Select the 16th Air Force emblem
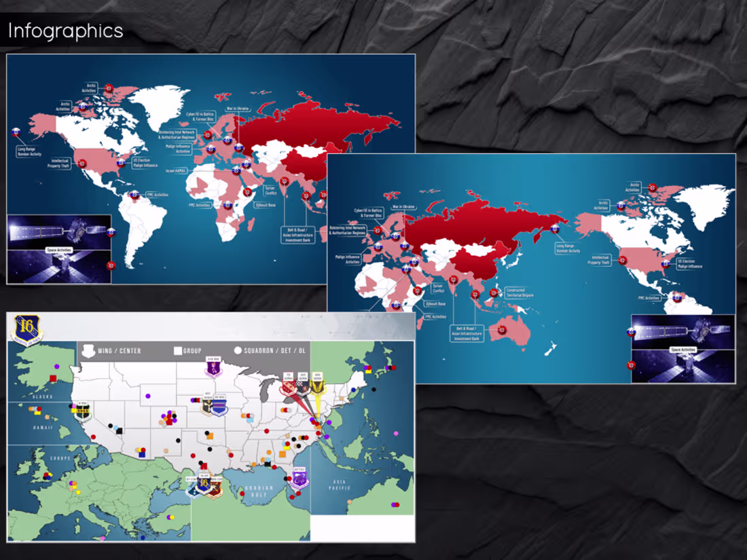 tap(27, 329)
